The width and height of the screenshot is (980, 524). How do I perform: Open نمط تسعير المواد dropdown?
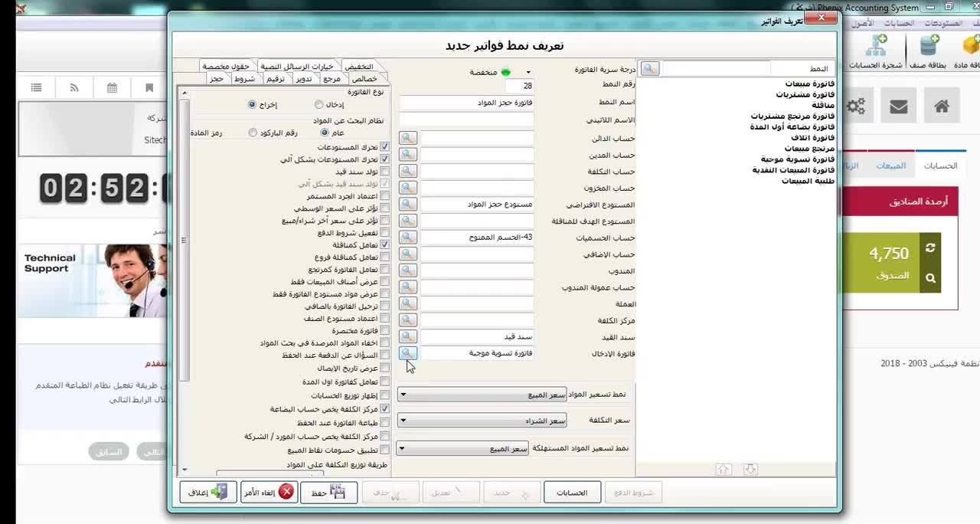(x=482, y=395)
